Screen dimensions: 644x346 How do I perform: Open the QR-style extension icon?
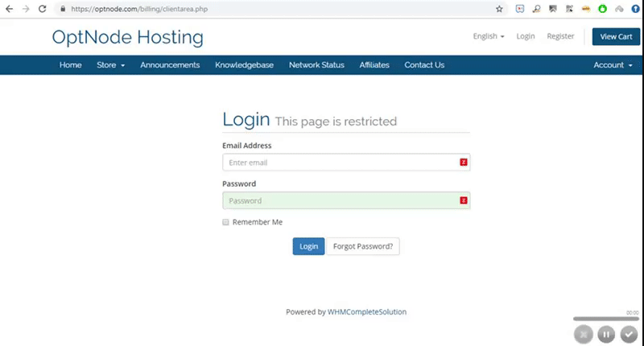tap(569, 9)
